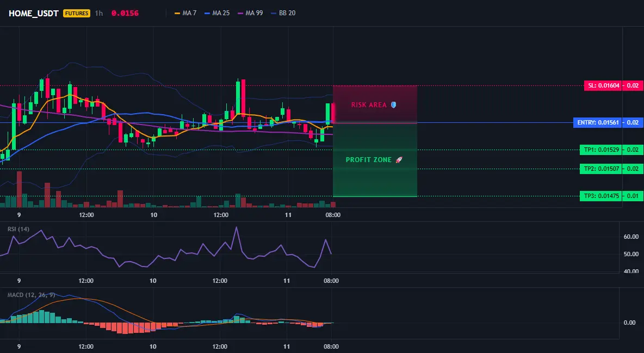The width and height of the screenshot is (644, 353).
Task: Click the purple MA 99 color dash
Action: coord(240,13)
